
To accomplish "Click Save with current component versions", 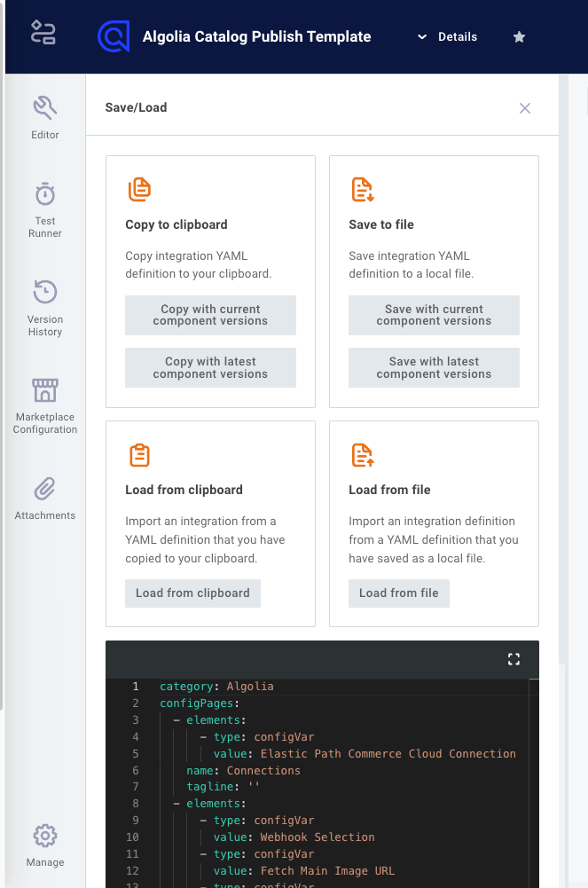I will point(434,315).
